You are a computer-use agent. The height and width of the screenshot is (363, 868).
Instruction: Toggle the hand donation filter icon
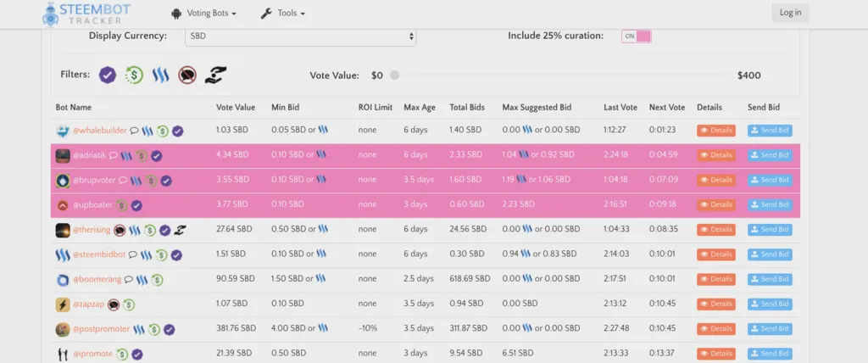pos(215,75)
